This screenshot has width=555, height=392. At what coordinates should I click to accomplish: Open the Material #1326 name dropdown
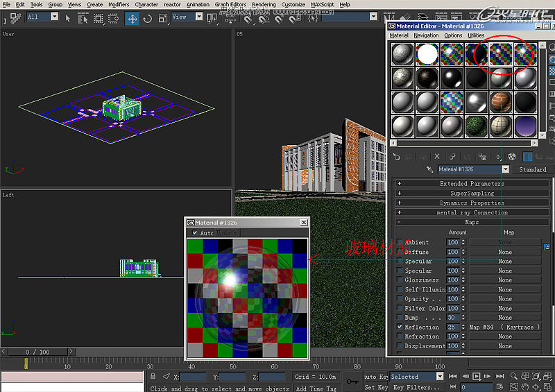pyautogui.click(x=505, y=169)
